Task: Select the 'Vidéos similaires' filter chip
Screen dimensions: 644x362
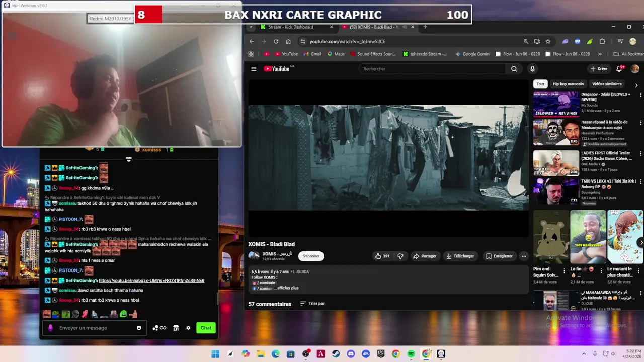Action: click(607, 84)
